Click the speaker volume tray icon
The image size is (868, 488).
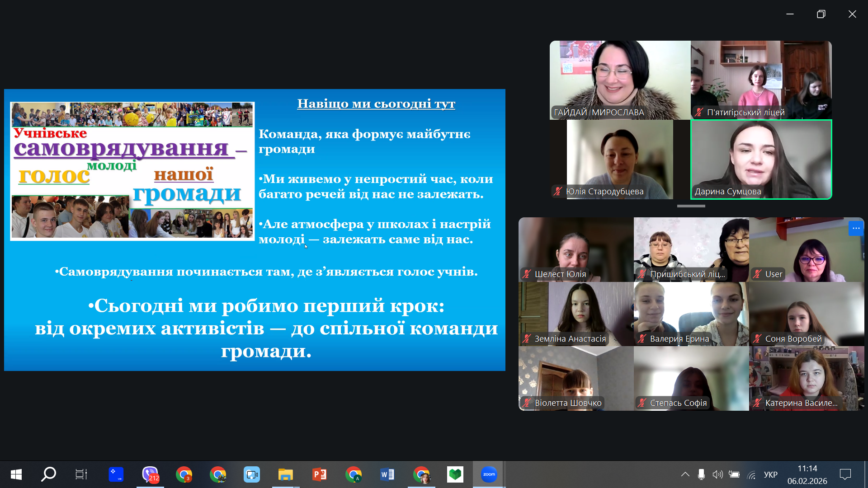[x=717, y=474]
